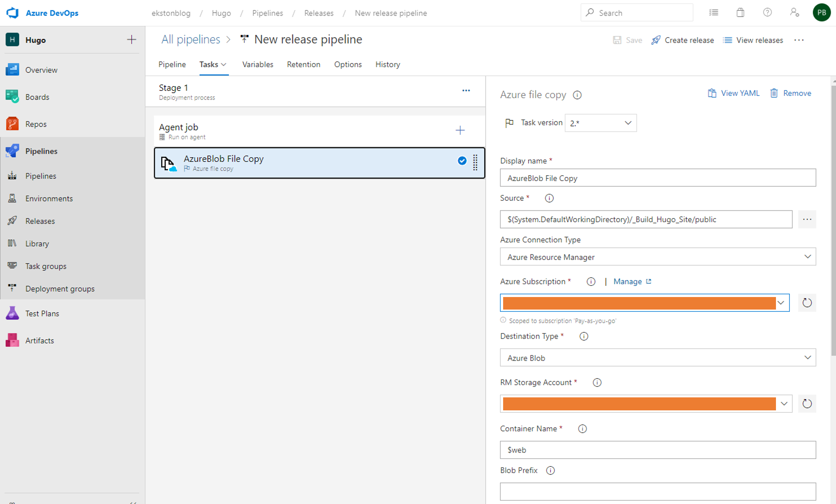
Task: Open the User settings icon
Action: (x=794, y=13)
